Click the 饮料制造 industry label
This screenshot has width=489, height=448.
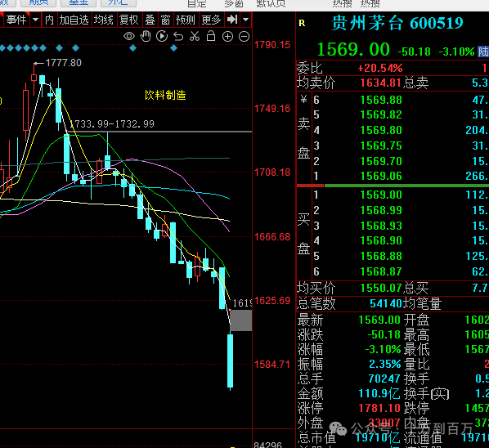[x=165, y=95]
